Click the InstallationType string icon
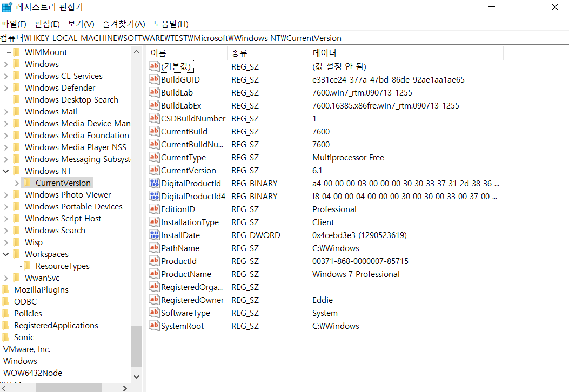The height and width of the screenshot is (392, 569). 154,222
